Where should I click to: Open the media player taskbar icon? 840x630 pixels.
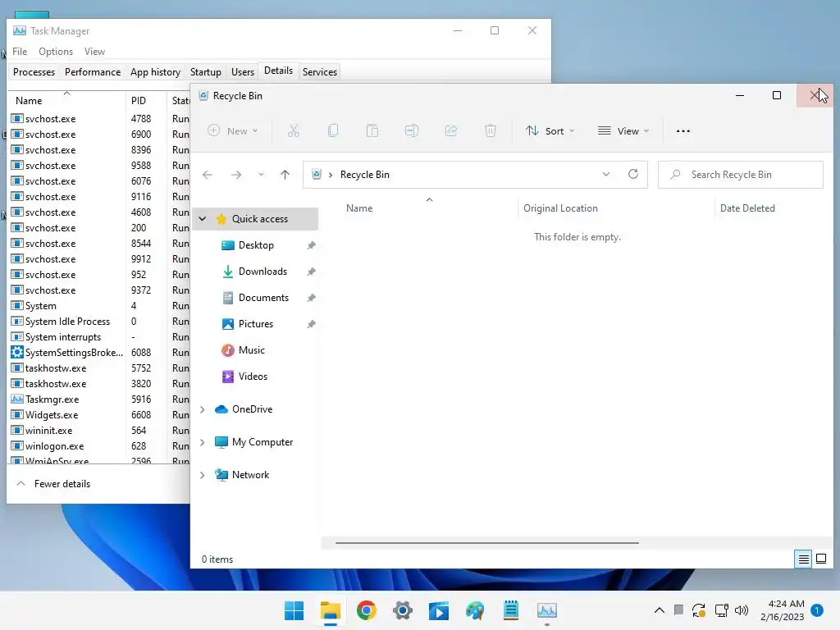tap(439, 610)
